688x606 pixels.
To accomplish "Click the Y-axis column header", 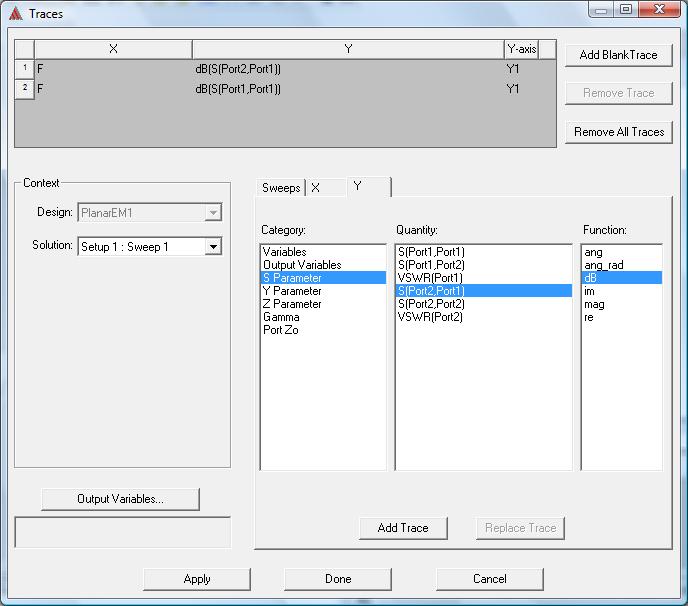I will [x=521, y=49].
